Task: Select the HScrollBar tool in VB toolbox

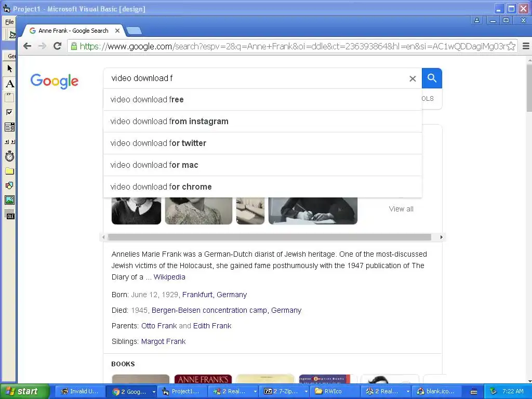Action: coord(9,142)
